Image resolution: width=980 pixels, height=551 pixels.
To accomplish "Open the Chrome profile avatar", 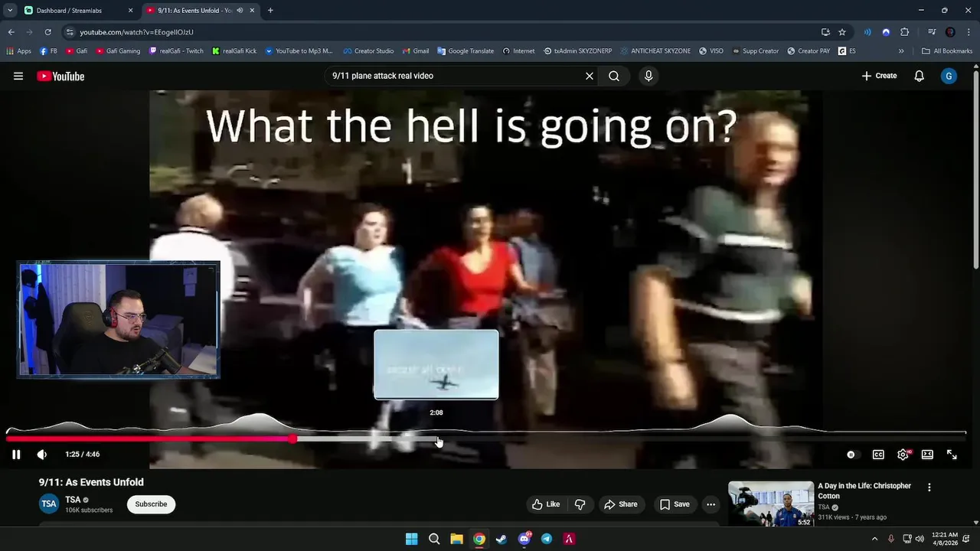I will coord(950,32).
